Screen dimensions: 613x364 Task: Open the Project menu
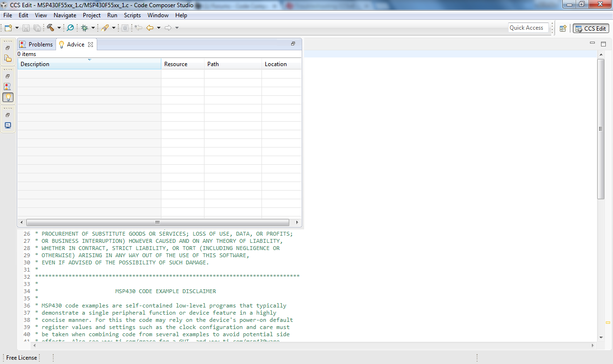tap(92, 15)
